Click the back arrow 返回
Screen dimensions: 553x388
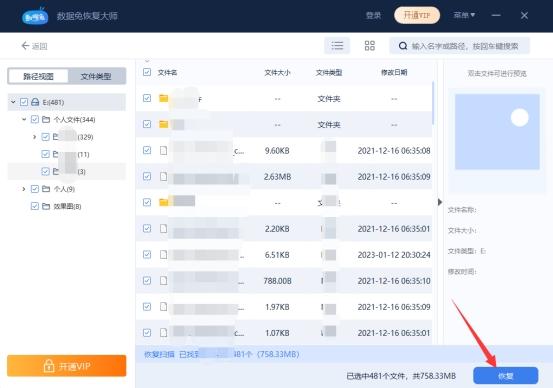[34, 46]
